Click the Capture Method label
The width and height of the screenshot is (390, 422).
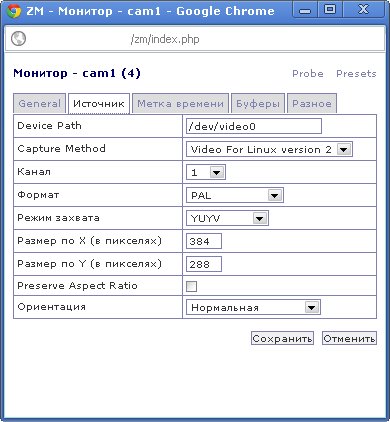pos(61,148)
